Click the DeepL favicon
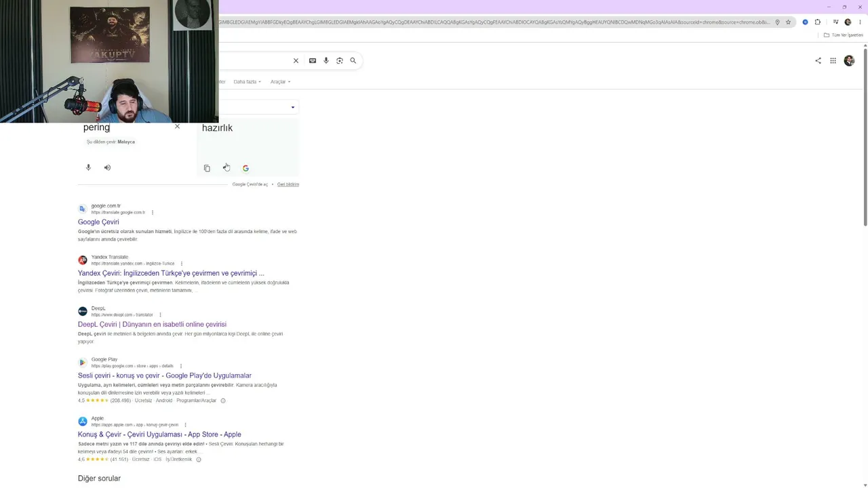 point(82,311)
